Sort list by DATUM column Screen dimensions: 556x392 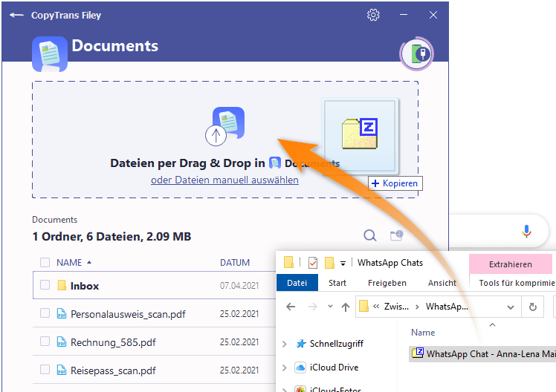235,262
